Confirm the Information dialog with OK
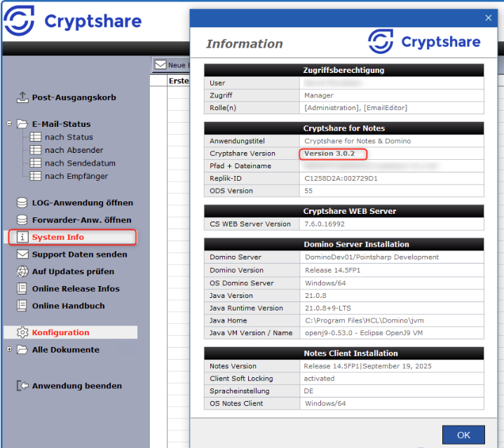This screenshot has width=504, height=448. click(x=463, y=435)
